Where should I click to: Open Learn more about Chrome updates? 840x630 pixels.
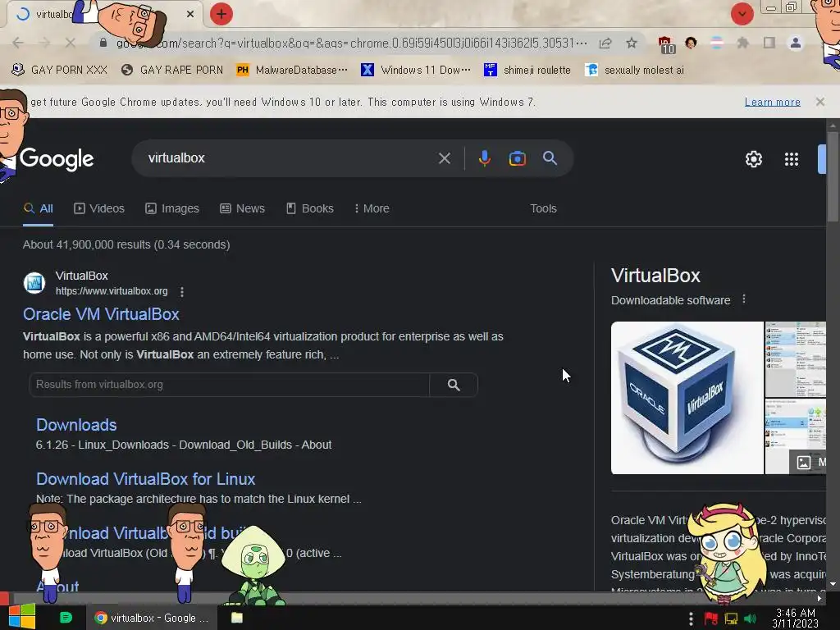(x=772, y=102)
